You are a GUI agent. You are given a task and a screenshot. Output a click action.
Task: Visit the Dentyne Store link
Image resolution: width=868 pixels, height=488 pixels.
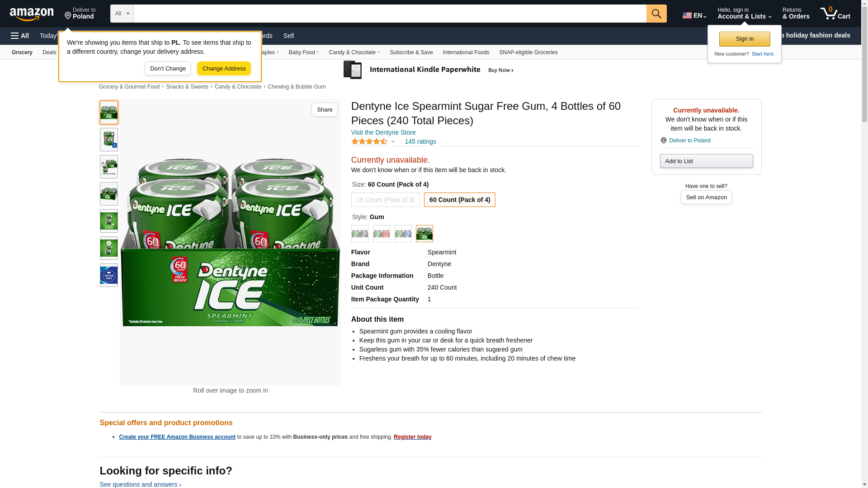click(383, 132)
